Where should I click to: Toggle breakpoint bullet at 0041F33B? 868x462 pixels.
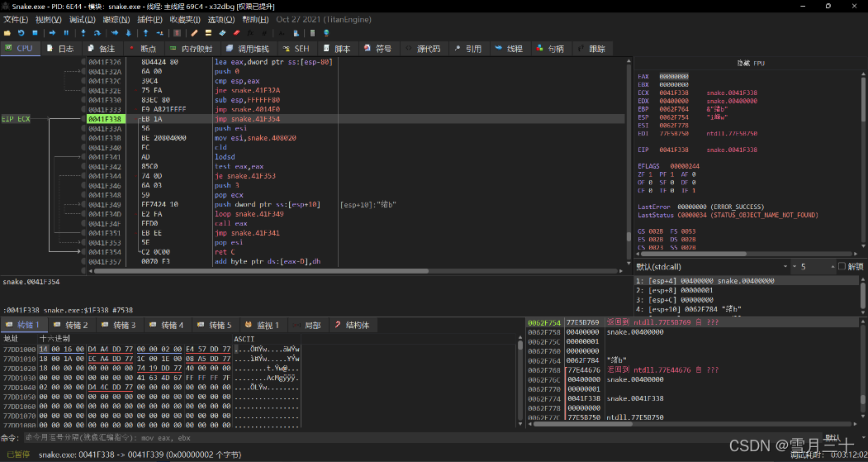click(83, 138)
